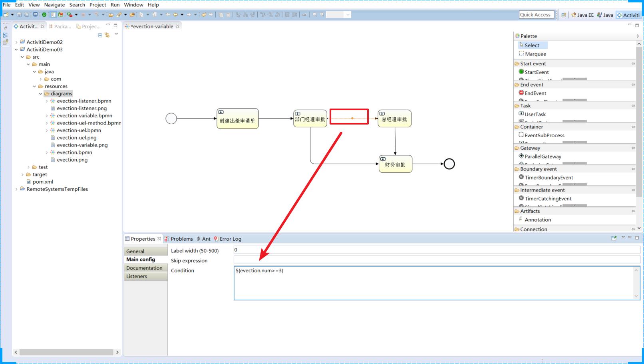Viewport: 644px width, 364px height.
Task: Select the end event circle on canvas
Action: click(449, 164)
